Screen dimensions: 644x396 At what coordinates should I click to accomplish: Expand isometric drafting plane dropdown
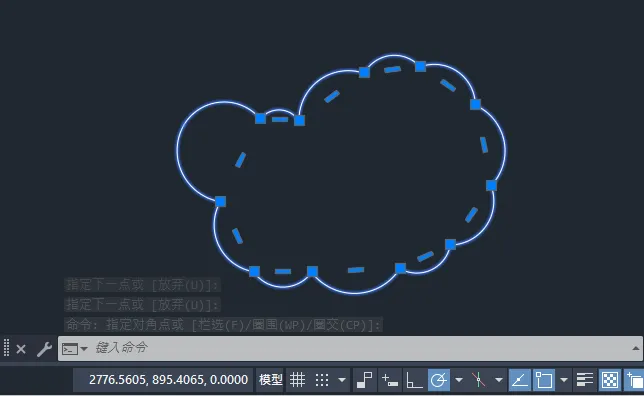tap(499, 380)
